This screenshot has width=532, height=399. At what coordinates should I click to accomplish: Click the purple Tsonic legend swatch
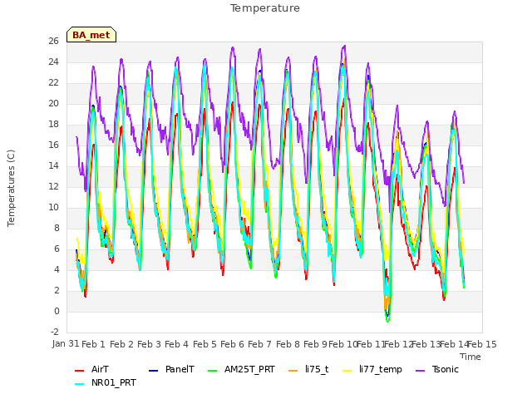click(x=420, y=371)
